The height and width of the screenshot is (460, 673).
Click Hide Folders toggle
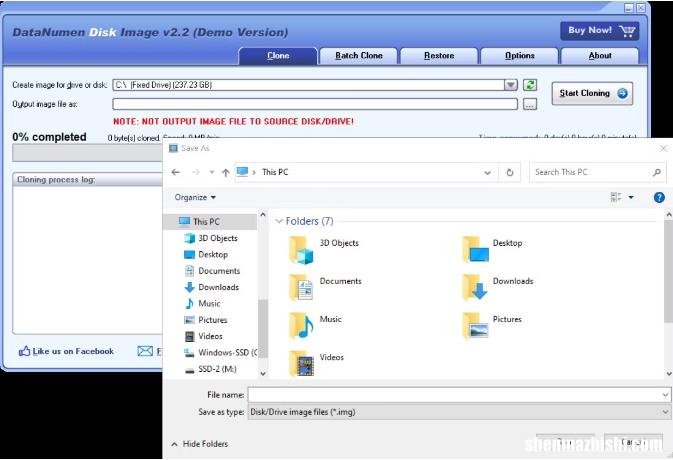[x=200, y=444]
